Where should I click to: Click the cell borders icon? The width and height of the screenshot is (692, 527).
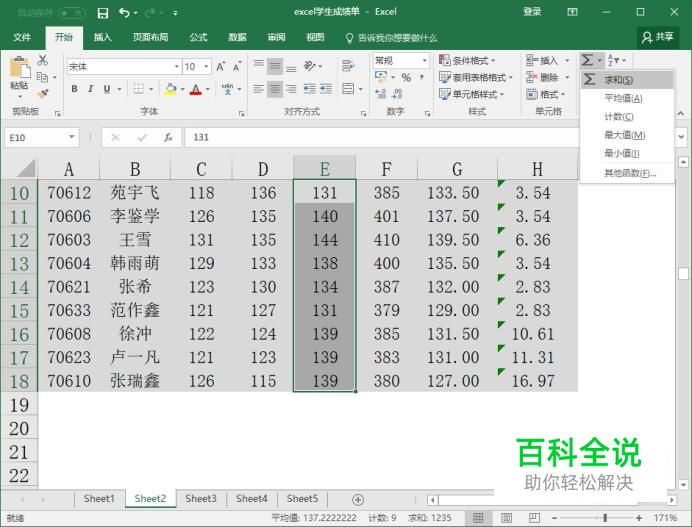click(x=139, y=89)
